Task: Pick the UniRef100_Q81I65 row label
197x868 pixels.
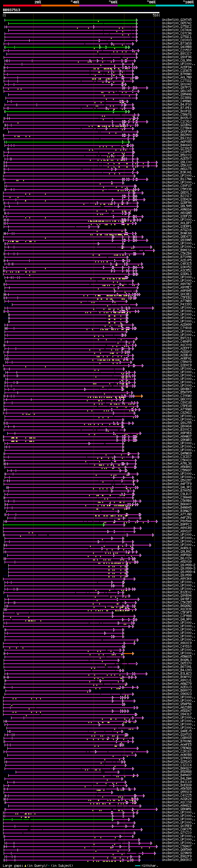Action: (177, 91)
